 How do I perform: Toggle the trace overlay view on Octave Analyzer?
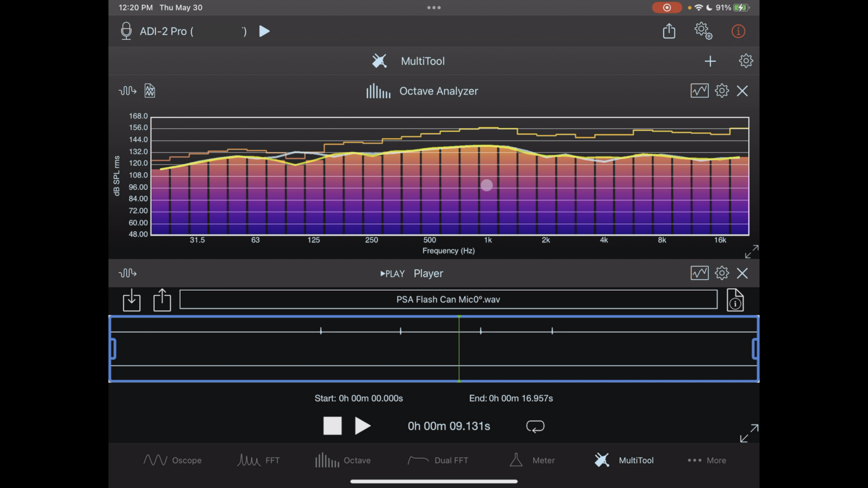pos(699,90)
